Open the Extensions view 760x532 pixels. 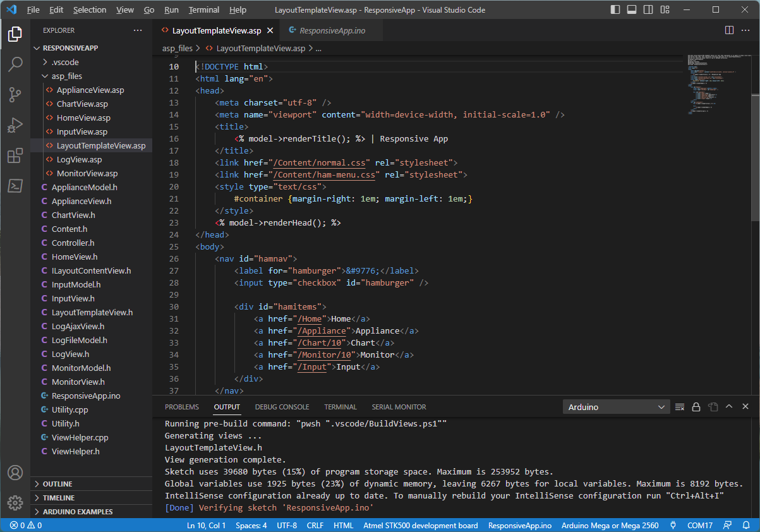(15, 155)
